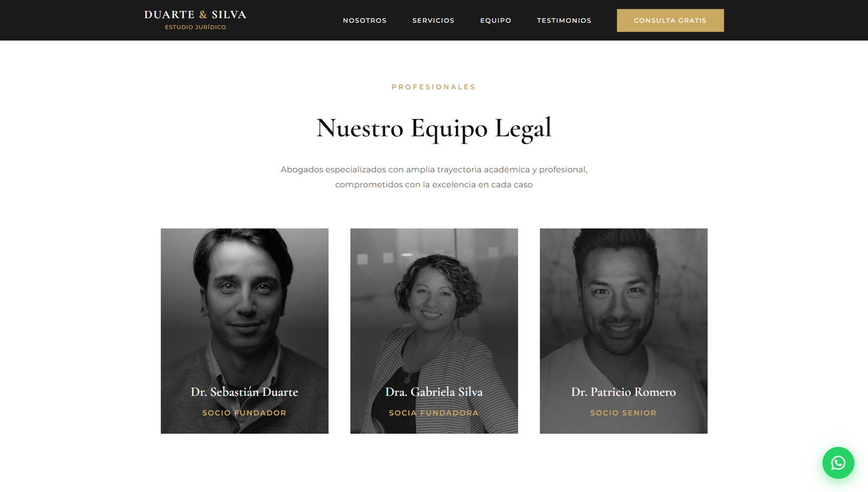Viewport: 868px width, 492px height.
Task: Open the WhatsApp chat floating icon
Action: (838, 463)
